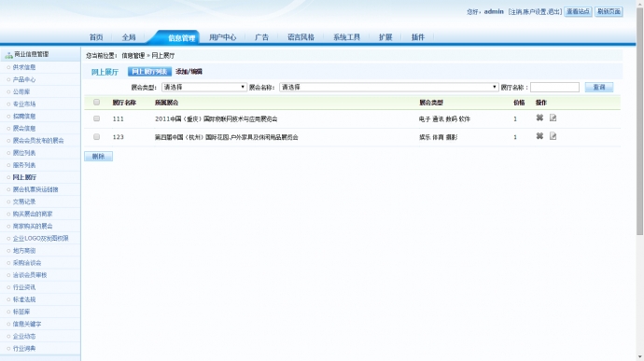This screenshot has height=361, width=644.
Task: Click the 展厅名称 column header
Action: (x=124, y=103)
